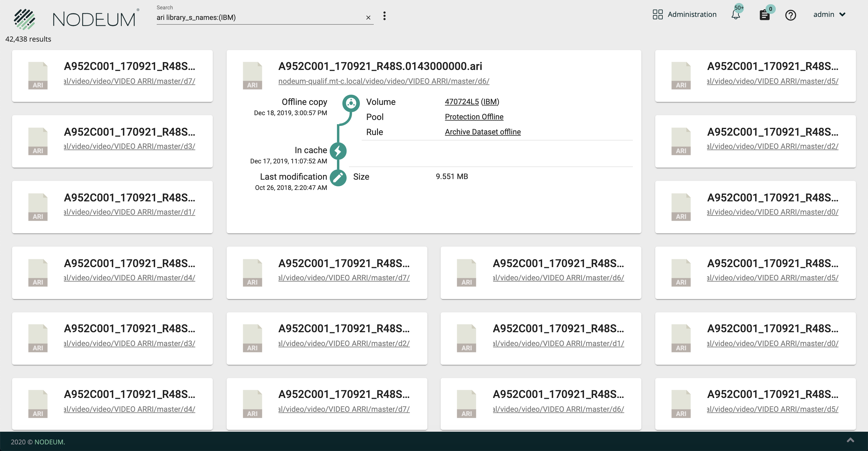The image size is (868, 451).
Task: Clear the search using the X icon
Action: (368, 17)
